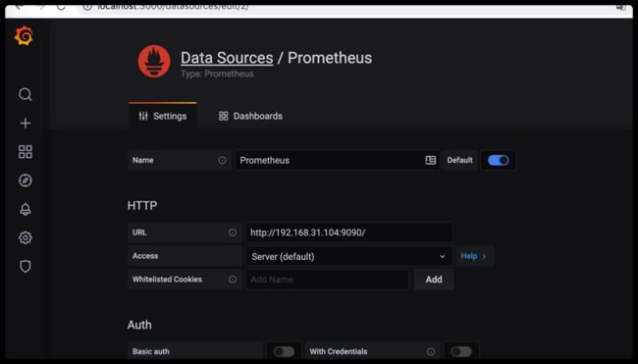Expand the Access Help section

[474, 256]
